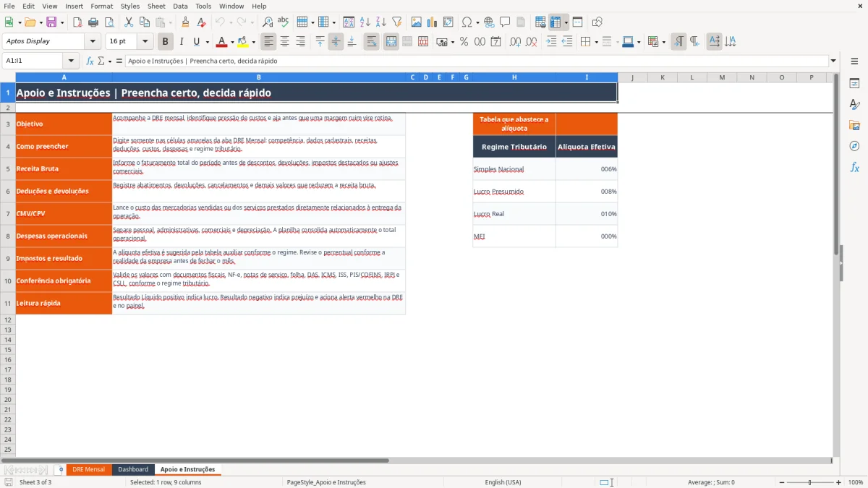Clear direct formatting icon
868x488 pixels.
(x=201, y=22)
